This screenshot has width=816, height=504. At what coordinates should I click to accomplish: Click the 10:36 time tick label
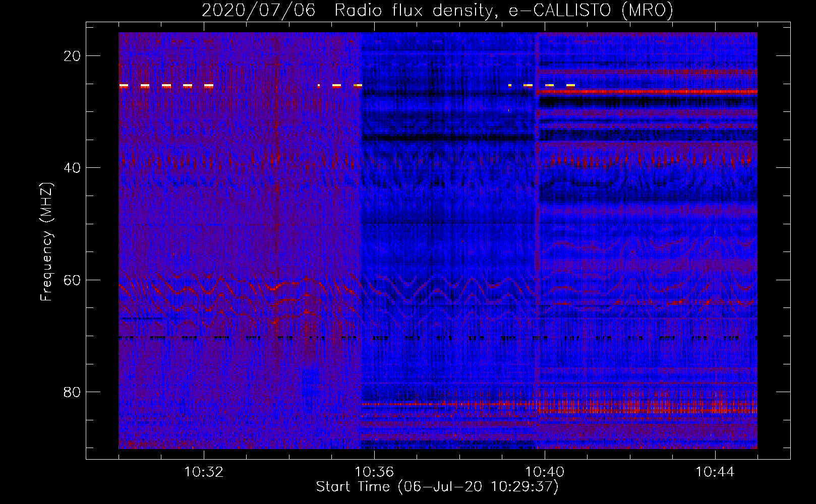pos(374,472)
